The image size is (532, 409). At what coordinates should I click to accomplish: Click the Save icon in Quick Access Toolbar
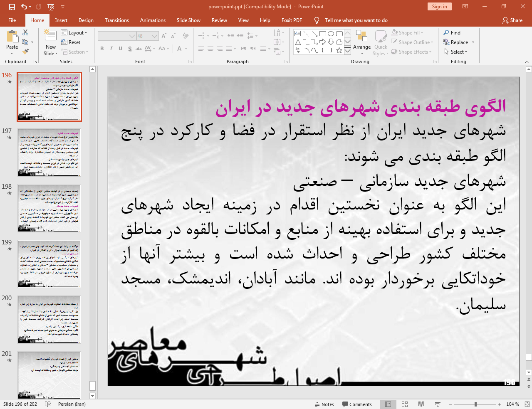pos(12,7)
